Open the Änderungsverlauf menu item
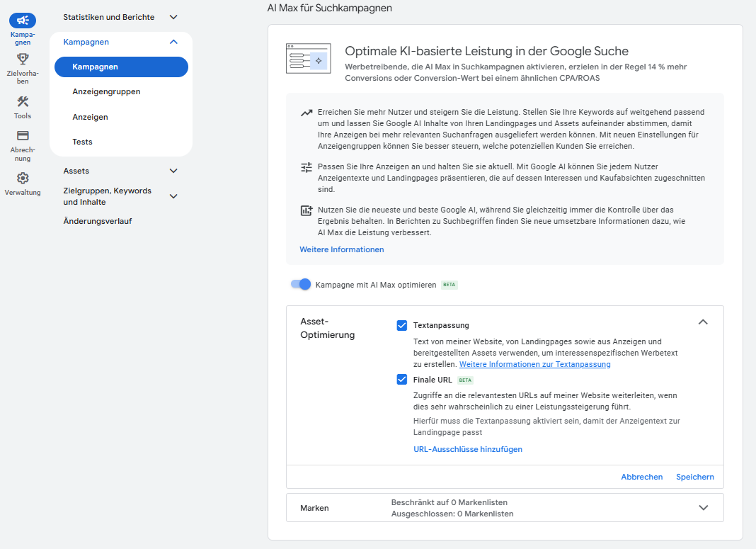The width and height of the screenshot is (756, 549). click(x=98, y=221)
